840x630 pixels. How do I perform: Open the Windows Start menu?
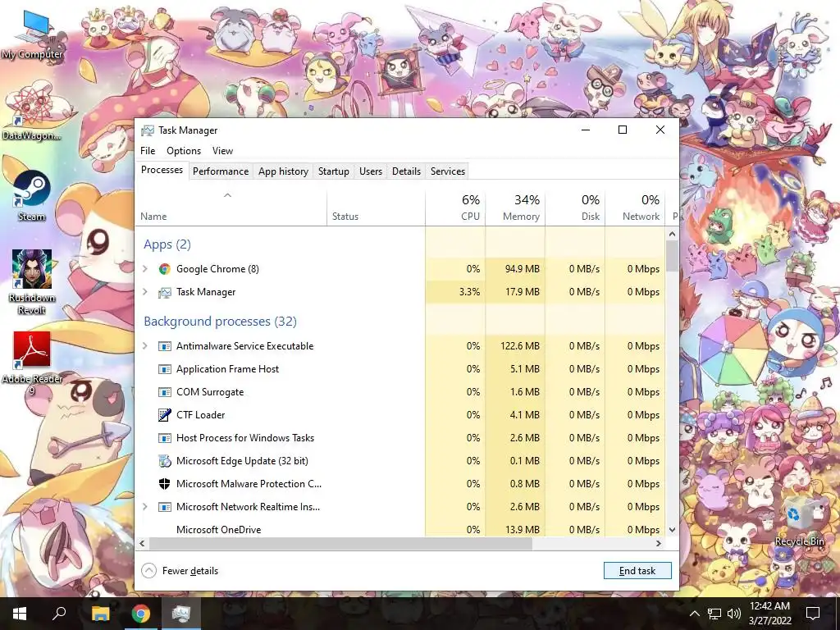(20, 614)
